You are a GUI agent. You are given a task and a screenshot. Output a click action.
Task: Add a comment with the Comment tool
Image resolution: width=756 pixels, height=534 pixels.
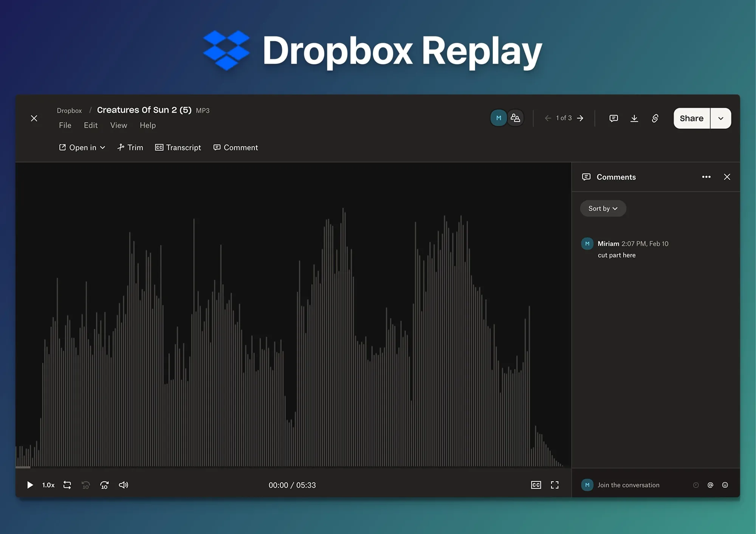235,147
